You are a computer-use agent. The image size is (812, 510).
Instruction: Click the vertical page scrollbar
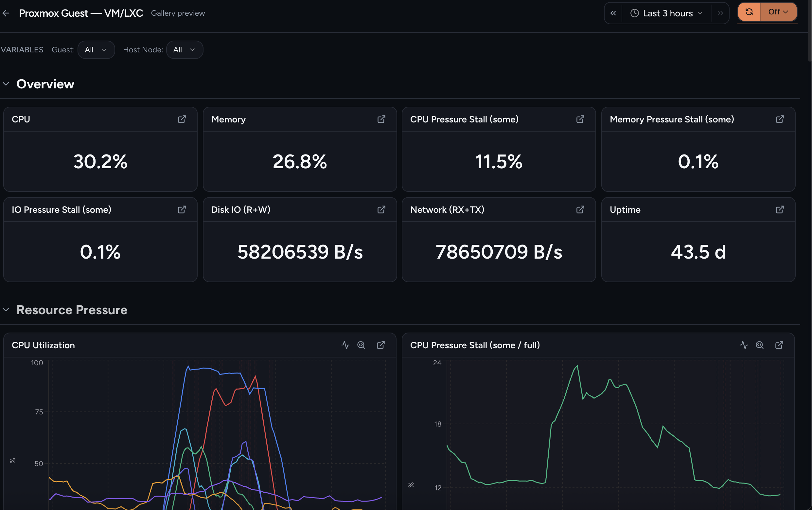(x=810, y=30)
